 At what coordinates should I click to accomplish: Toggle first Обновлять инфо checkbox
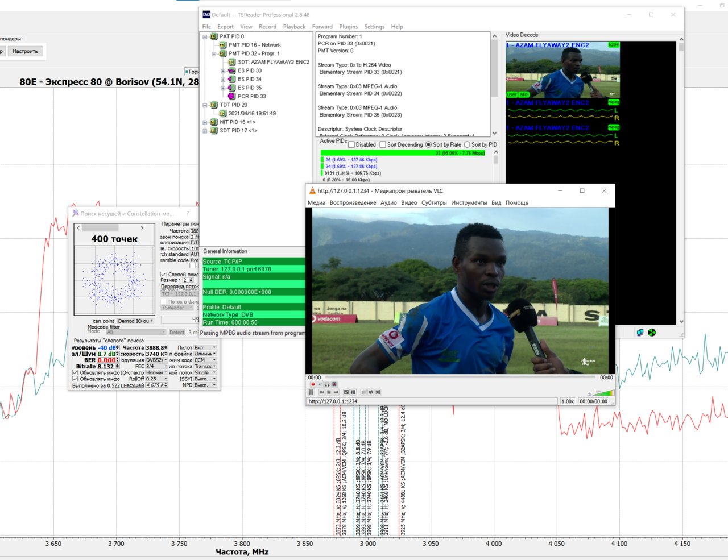(x=75, y=372)
